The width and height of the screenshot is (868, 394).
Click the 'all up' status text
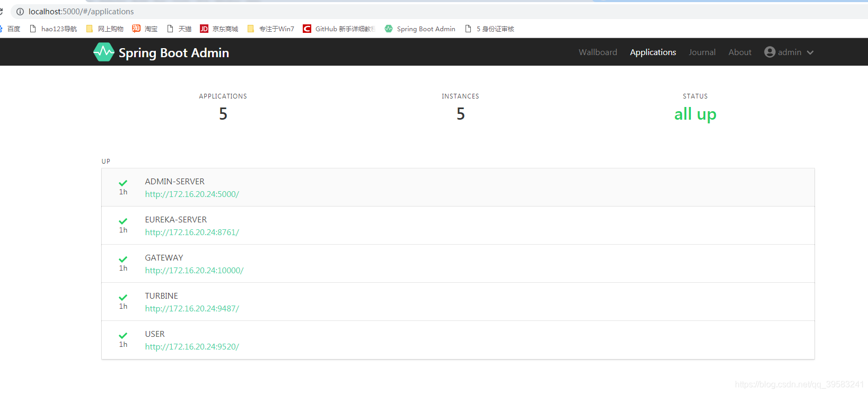coord(695,114)
